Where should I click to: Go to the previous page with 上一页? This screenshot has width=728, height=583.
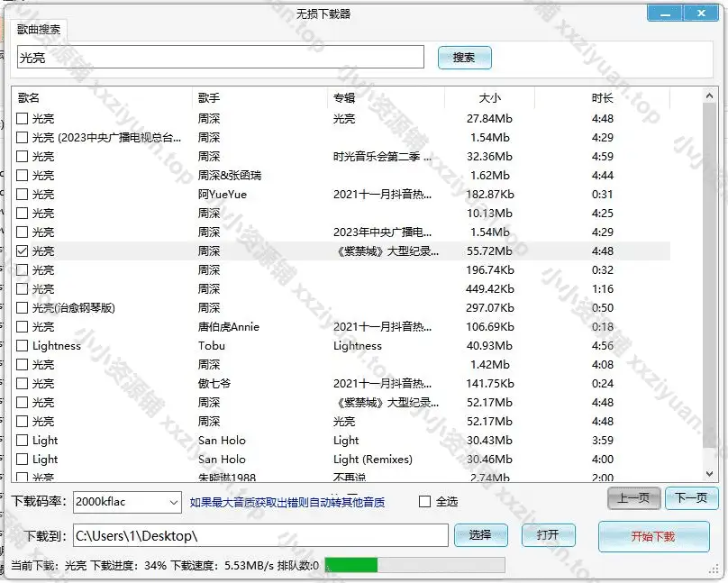(x=633, y=498)
